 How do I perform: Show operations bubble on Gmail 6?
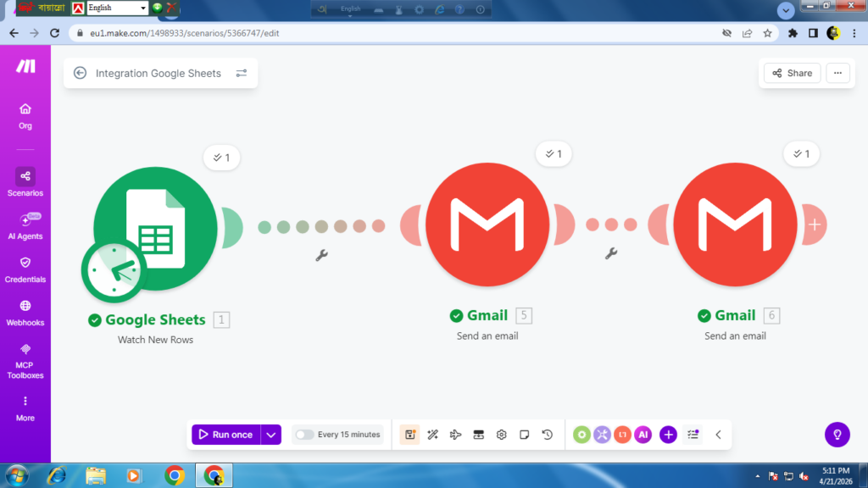point(802,154)
